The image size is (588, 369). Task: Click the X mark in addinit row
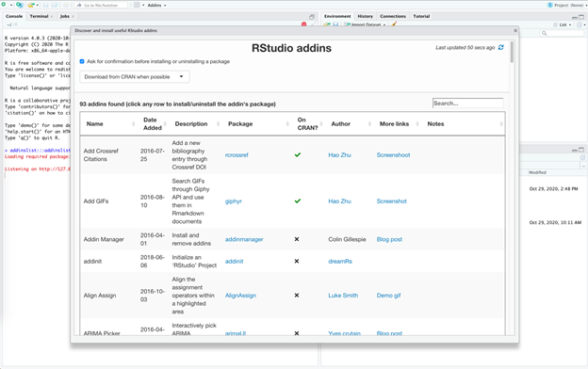(x=297, y=261)
